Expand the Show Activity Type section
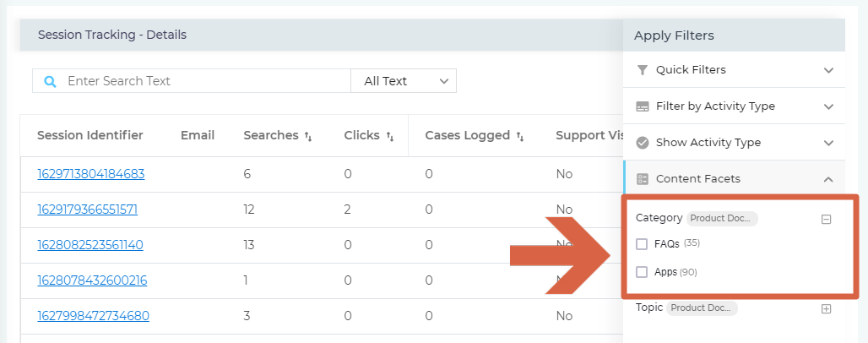The width and height of the screenshot is (868, 343). pyautogui.click(x=828, y=143)
